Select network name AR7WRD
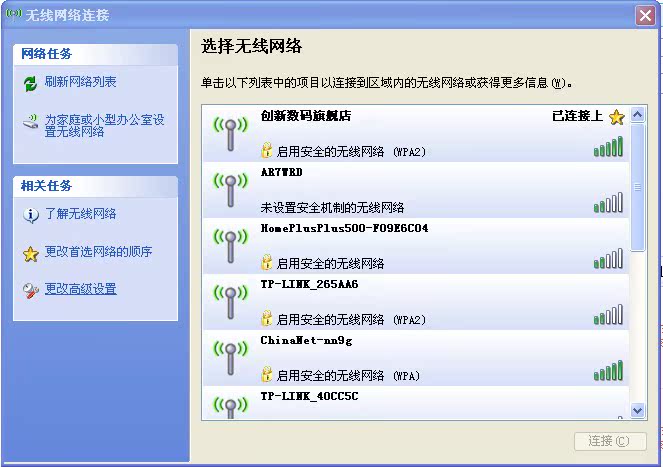Screen dimensions: 663x467 click(x=281, y=172)
